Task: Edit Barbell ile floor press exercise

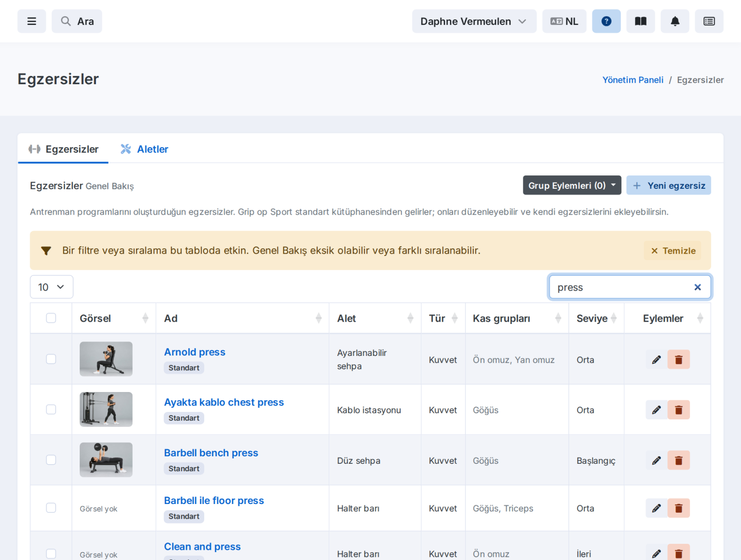Action: (656, 508)
